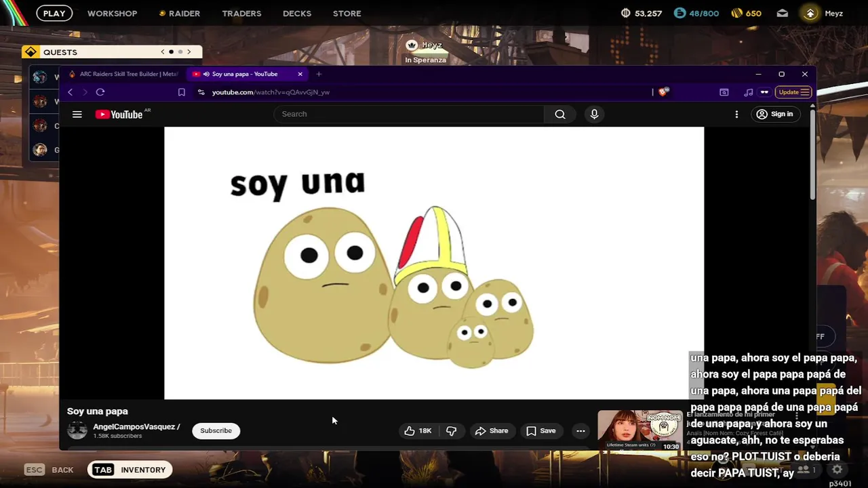The width and height of the screenshot is (868, 488).
Task: Select the first quest giver portrait
Action: tap(40, 77)
